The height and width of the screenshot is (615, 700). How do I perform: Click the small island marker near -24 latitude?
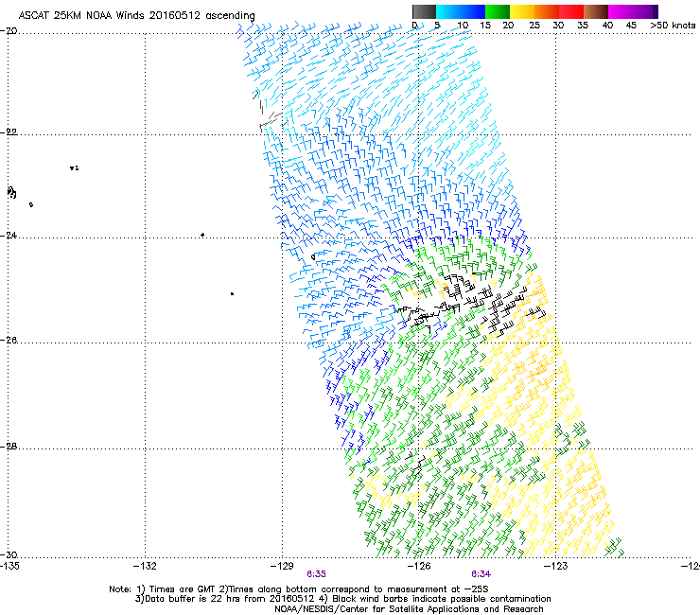tap(202, 235)
